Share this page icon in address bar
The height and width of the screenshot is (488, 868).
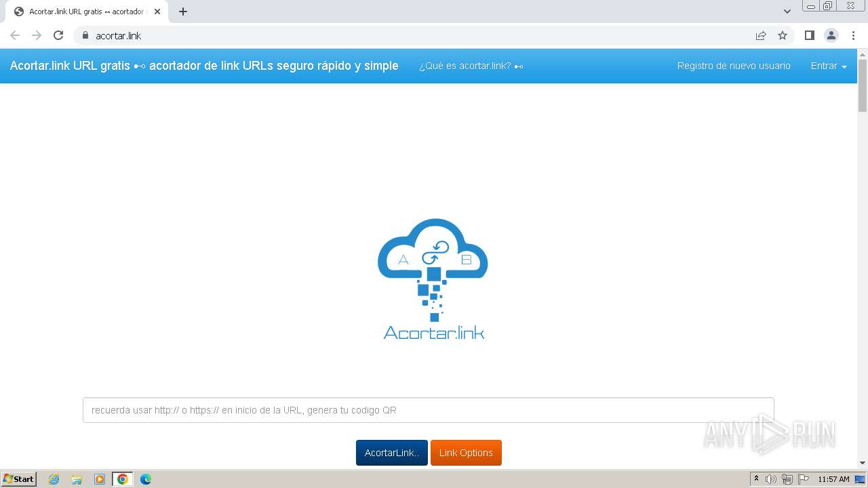(x=761, y=35)
